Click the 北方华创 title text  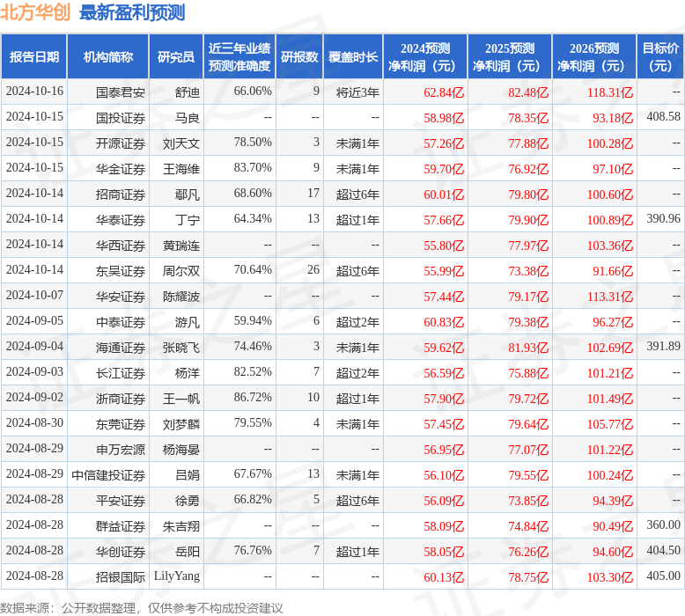[x=35, y=12]
